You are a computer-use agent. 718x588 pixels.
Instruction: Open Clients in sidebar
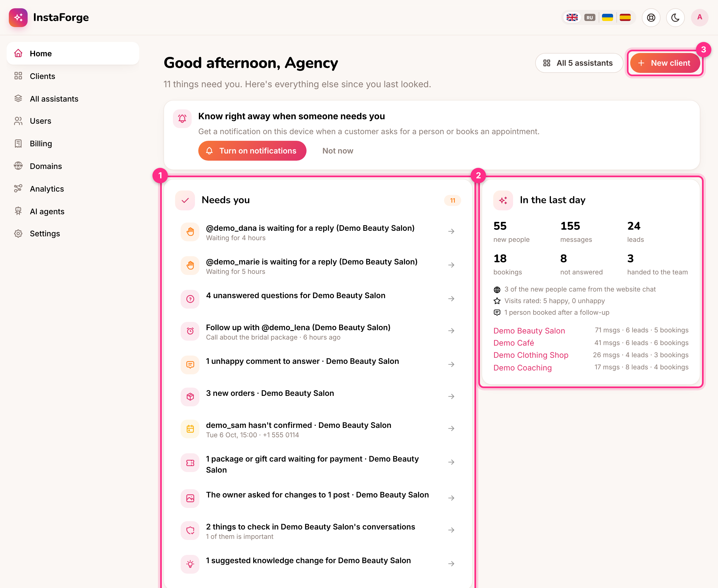pos(73,76)
